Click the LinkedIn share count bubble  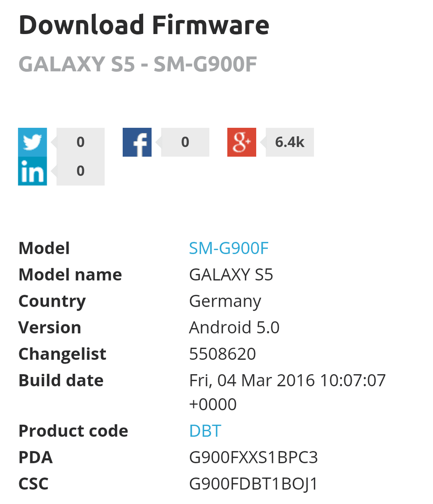pos(80,171)
